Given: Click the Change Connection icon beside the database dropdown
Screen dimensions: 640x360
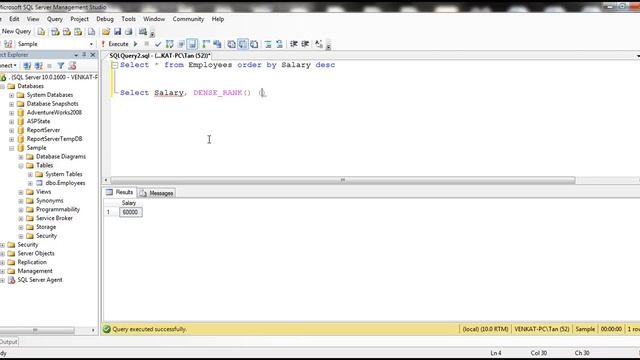Looking at the screenshot, I should point(8,44).
